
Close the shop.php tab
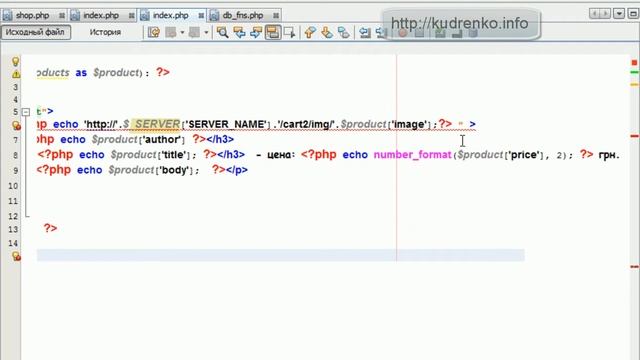tap(62, 16)
